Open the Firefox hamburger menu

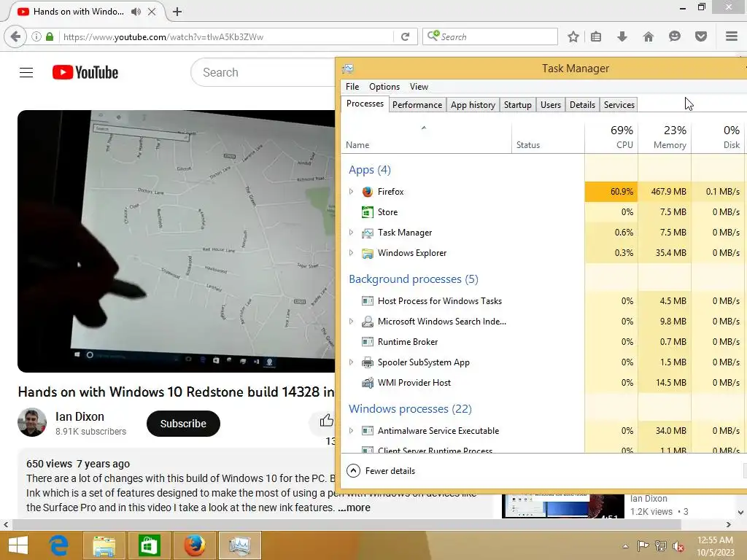coord(731,36)
